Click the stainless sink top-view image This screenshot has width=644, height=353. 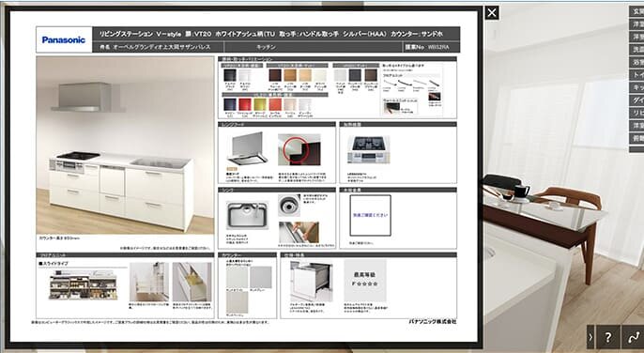247,215
